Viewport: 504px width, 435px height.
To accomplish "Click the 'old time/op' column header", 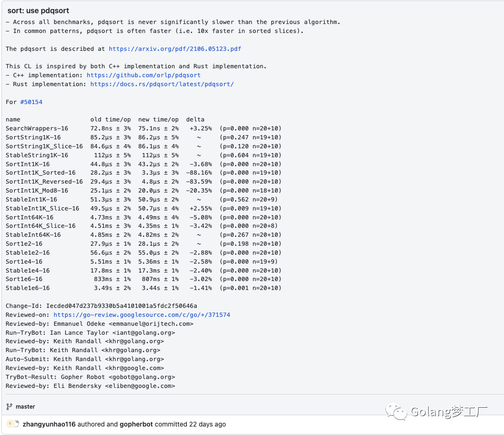I will pyautogui.click(x=111, y=120).
